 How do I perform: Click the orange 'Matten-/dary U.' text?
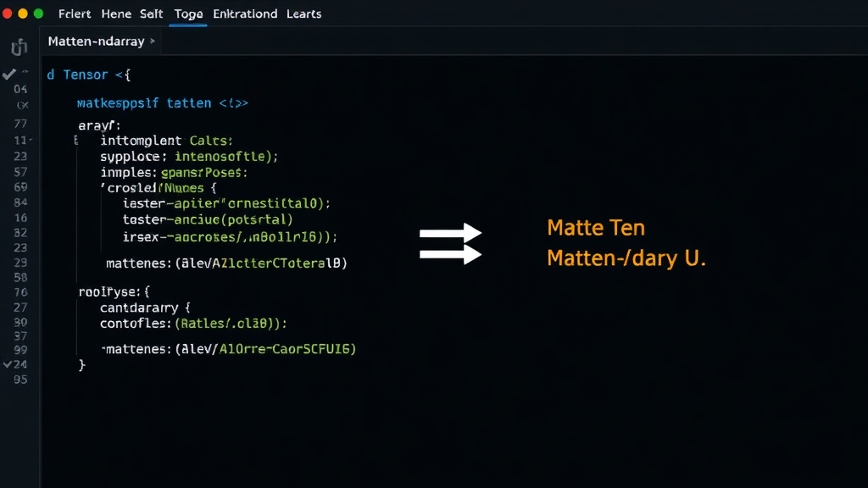coord(626,258)
